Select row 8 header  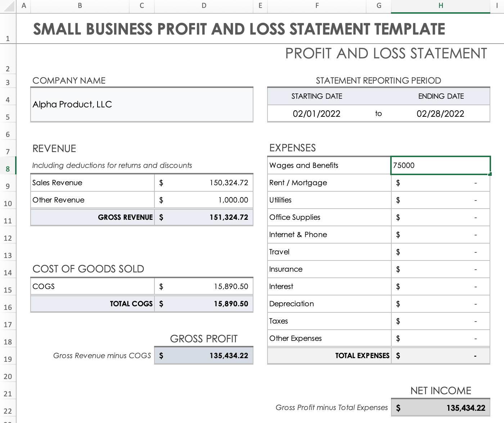click(8, 169)
